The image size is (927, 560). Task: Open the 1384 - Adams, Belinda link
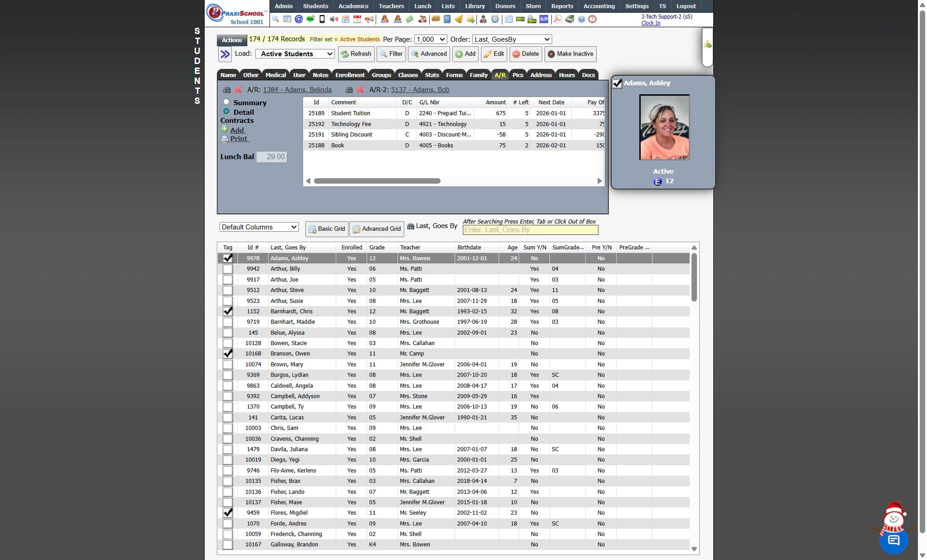[297, 90]
